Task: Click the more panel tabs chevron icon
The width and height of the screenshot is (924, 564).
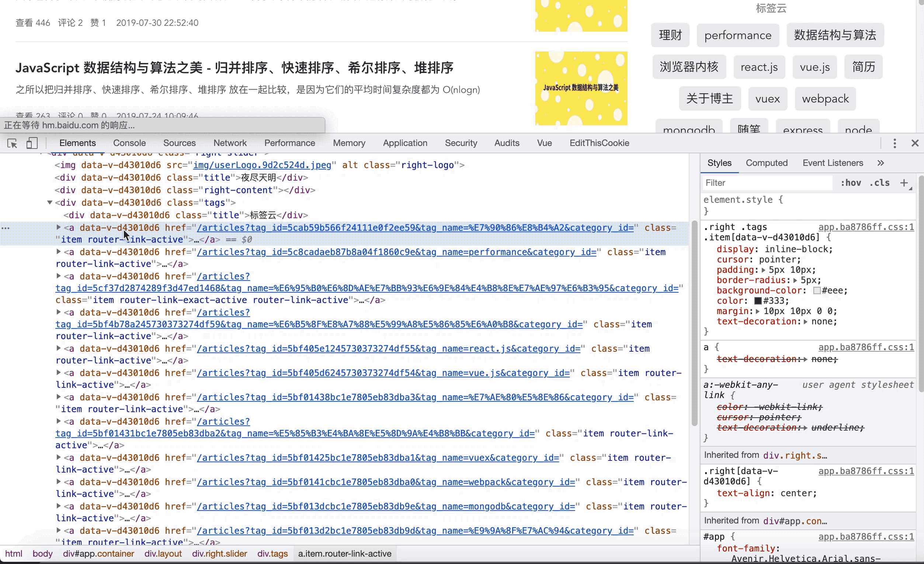Action: click(x=880, y=163)
